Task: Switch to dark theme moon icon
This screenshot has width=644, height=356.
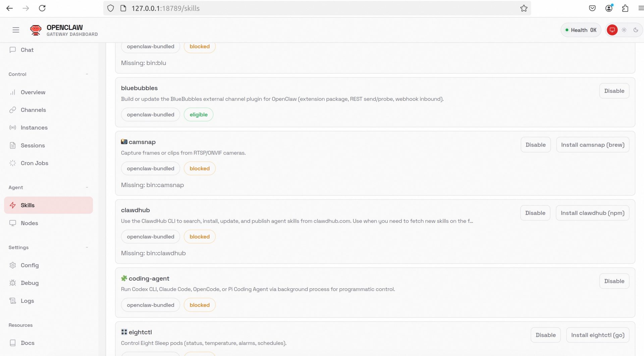Action: point(636,30)
